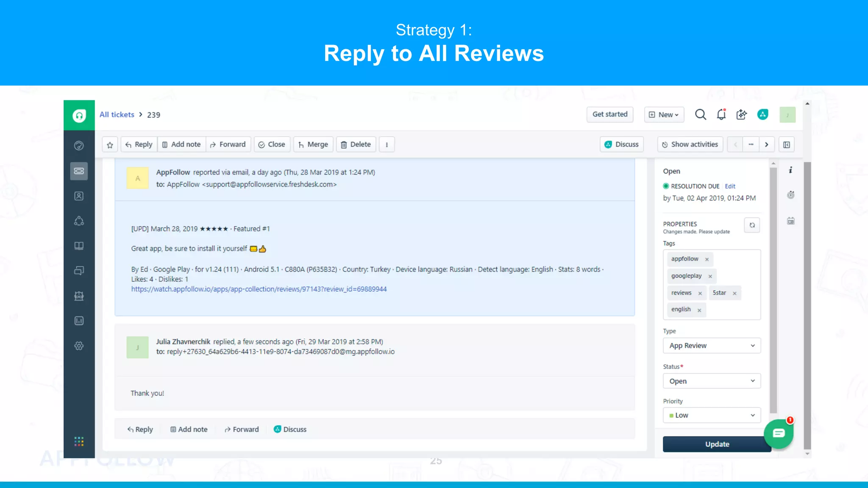Open the dashboard icon in sidebar
The width and height of the screenshot is (868, 488).
79,146
